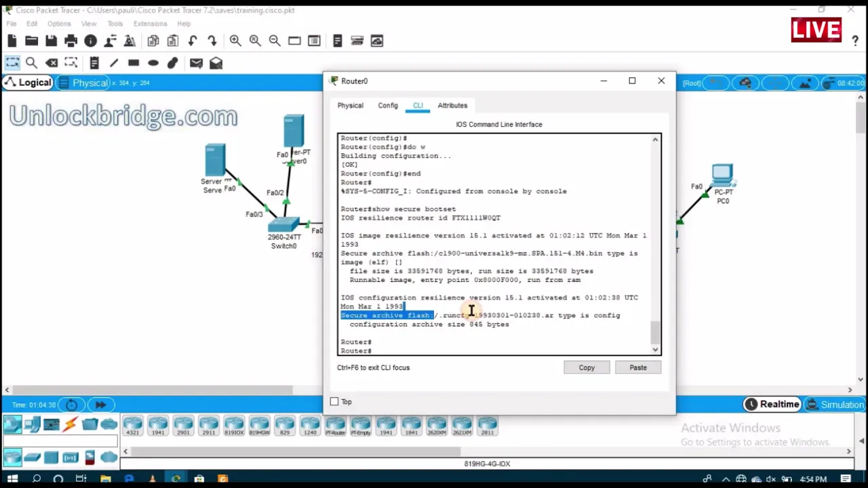Open the File menu
Viewport: 868px width, 488px height.
12,24
